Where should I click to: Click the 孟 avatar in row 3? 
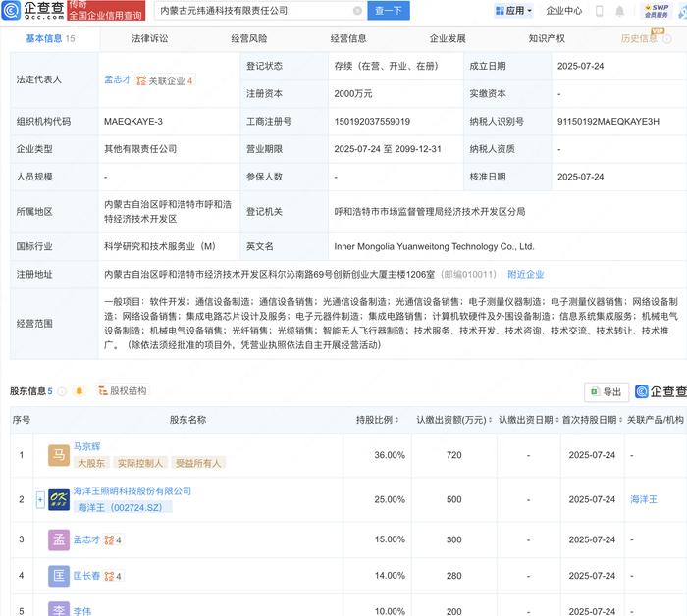coord(59,539)
